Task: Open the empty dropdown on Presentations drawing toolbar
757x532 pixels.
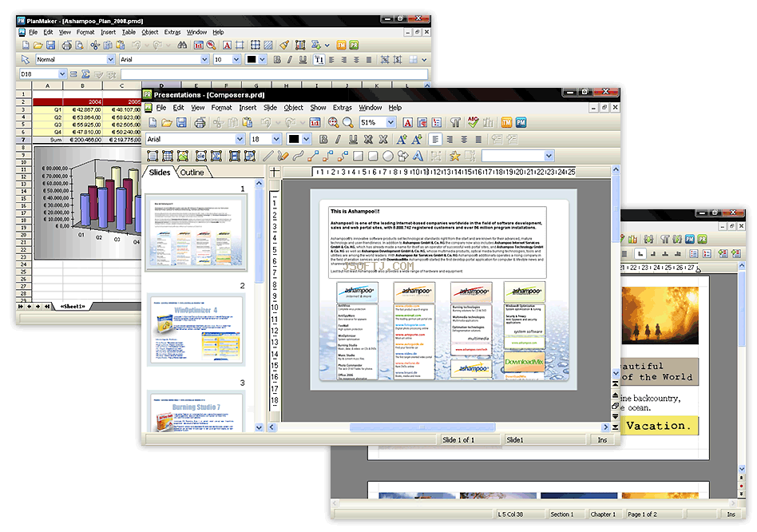Action: click(x=549, y=156)
